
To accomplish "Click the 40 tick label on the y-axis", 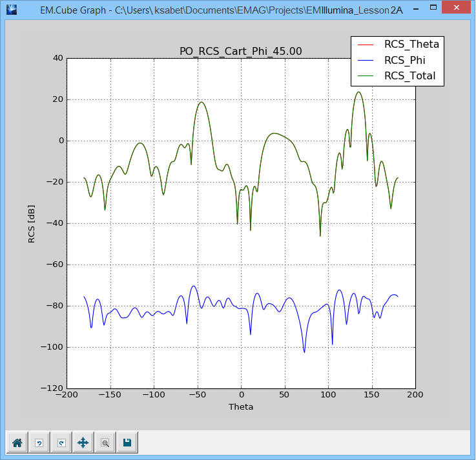I will pos(57,58).
